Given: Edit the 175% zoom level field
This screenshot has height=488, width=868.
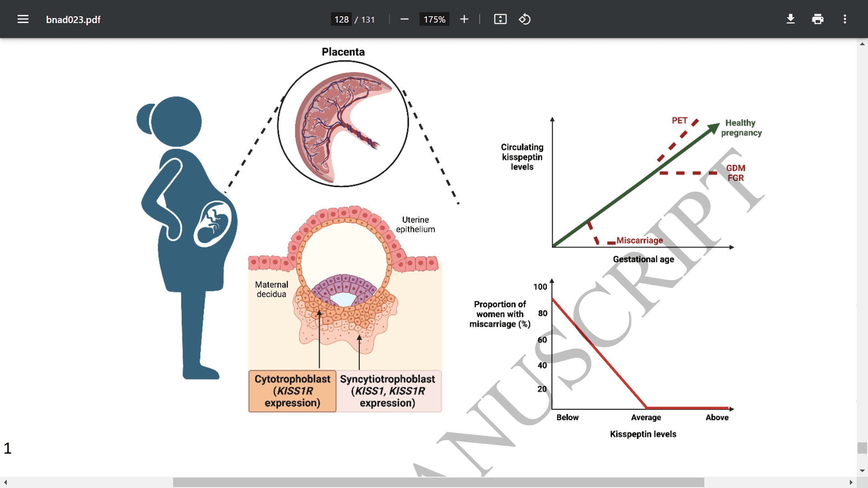Looking at the screenshot, I should [434, 19].
